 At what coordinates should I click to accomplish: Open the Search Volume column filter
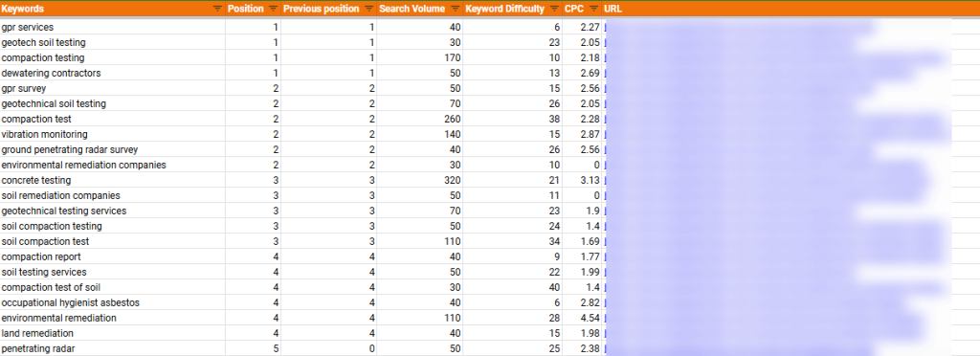(455, 9)
